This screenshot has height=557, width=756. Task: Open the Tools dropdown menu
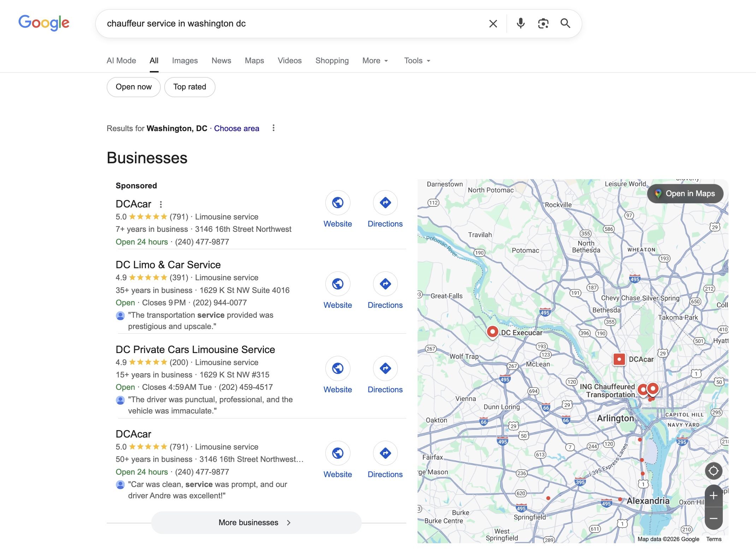click(417, 61)
